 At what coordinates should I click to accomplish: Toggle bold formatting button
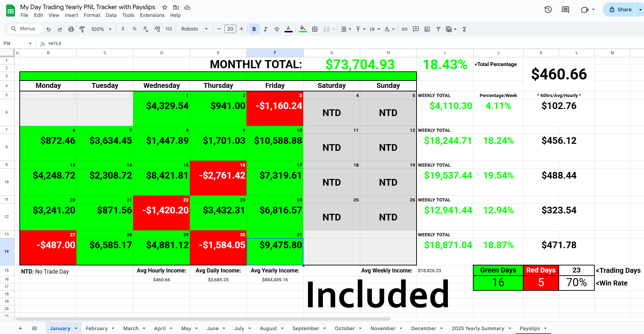(x=254, y=29)
